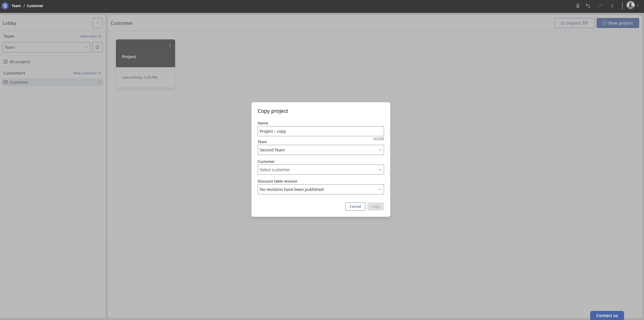Click the Copy button in dialog
644x320 pixels.
[x=375, y=207]
